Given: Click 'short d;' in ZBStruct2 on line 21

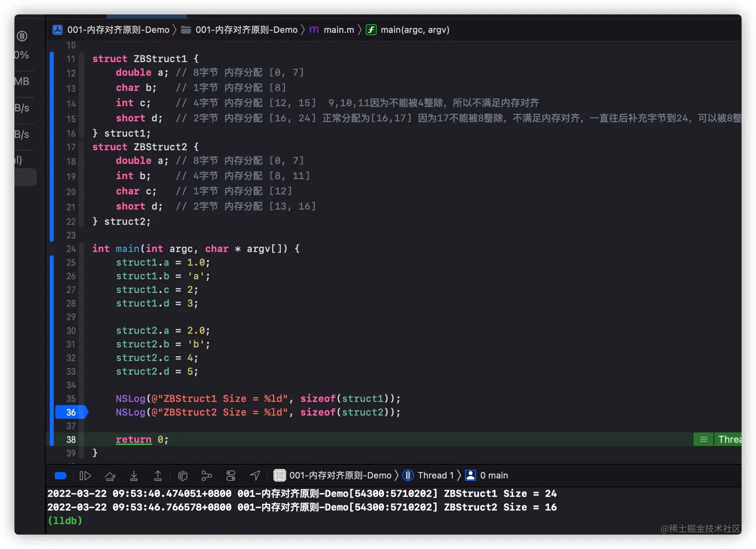Looking at the screenshot, I should pyautogui.click(x=139, y=206).
